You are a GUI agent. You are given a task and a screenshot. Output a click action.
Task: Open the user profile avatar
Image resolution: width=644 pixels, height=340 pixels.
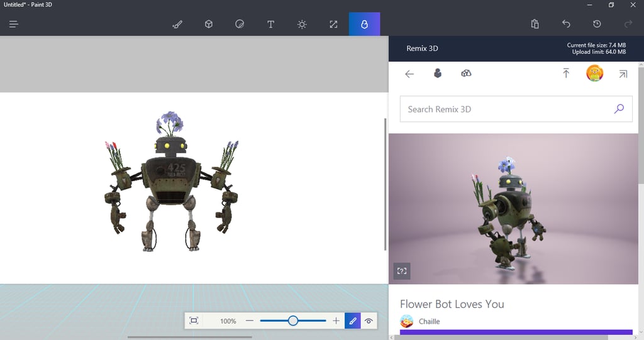tap(594, 73)
